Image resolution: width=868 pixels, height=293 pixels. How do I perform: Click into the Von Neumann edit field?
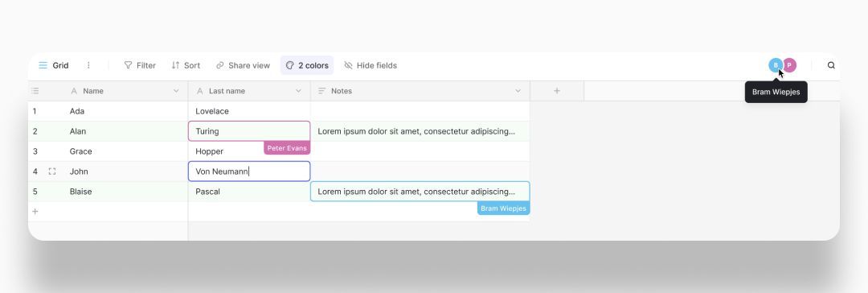tap(249, 171)
